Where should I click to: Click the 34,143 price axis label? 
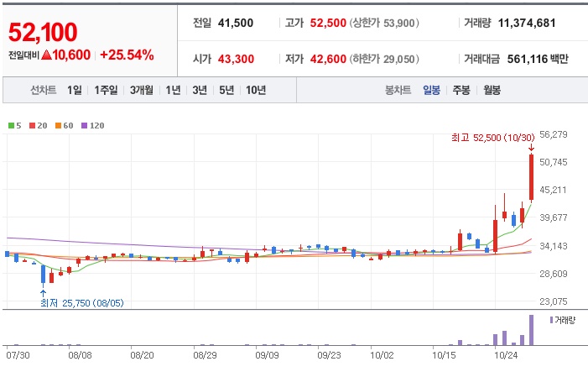(553, 246)
